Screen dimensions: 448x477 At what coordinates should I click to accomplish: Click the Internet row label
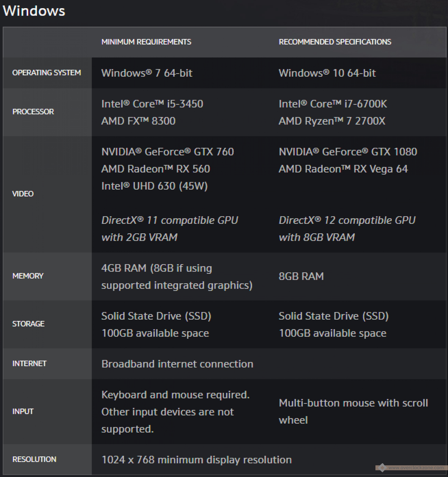(x=29, y=363)
